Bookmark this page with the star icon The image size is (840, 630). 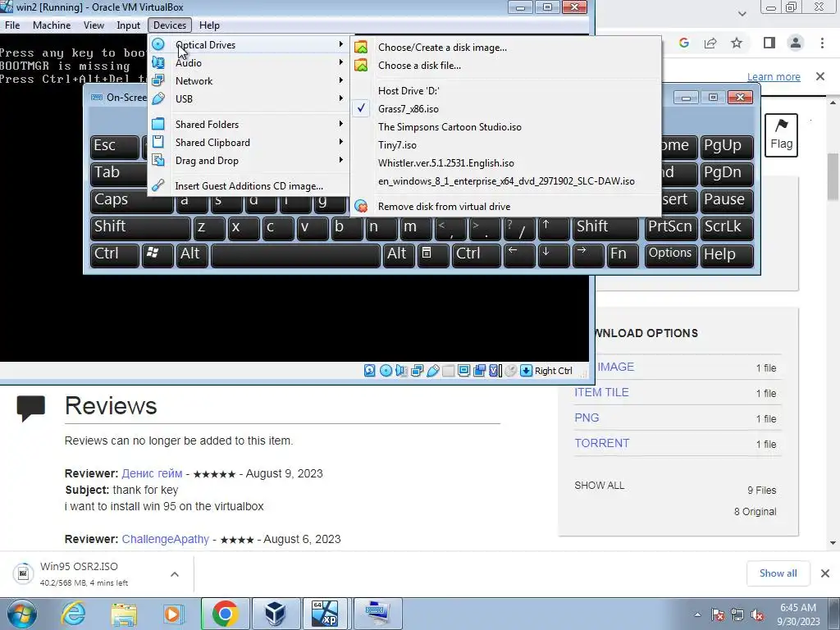point(737,43)
